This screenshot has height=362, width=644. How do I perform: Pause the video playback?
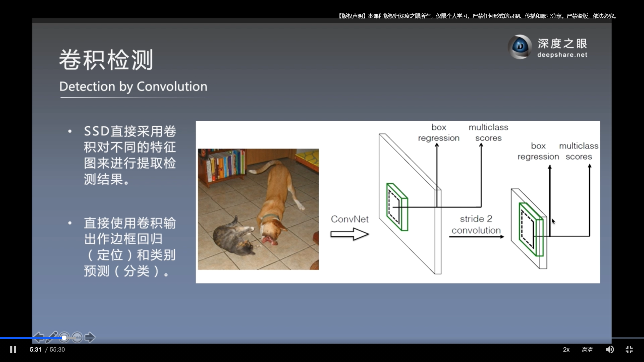13,350
